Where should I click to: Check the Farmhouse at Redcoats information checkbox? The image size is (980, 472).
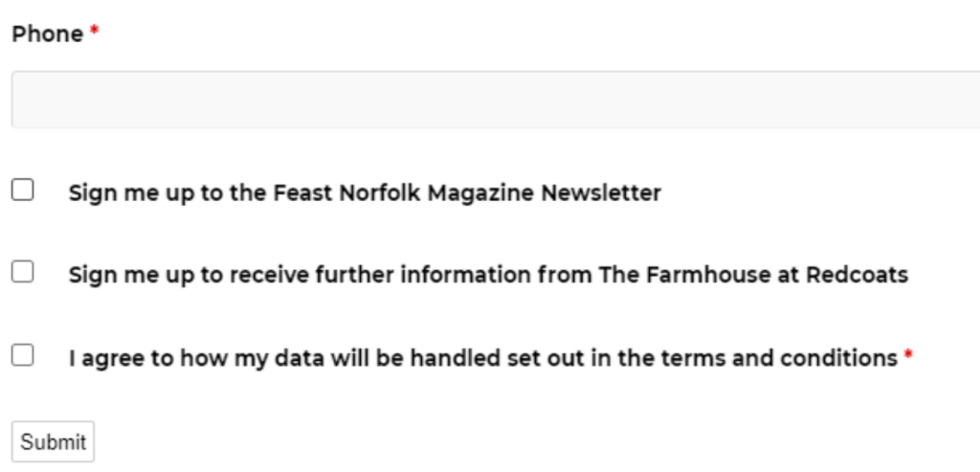tap(22, 272)
